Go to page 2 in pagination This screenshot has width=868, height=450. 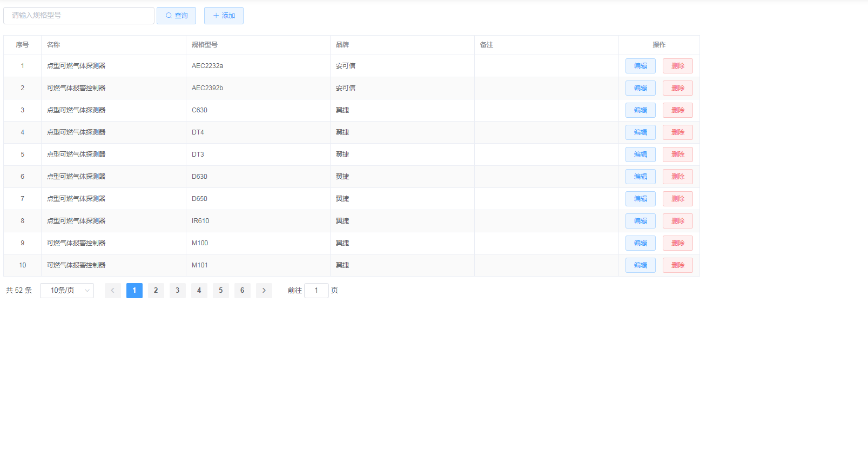pyautogui.click(x=156, y=291)
